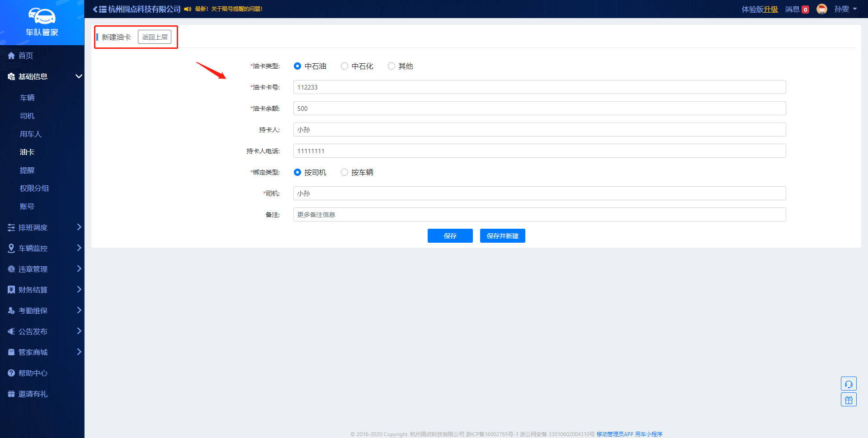
Task: Click the headset customer service icon
Action: click(849, 384)
